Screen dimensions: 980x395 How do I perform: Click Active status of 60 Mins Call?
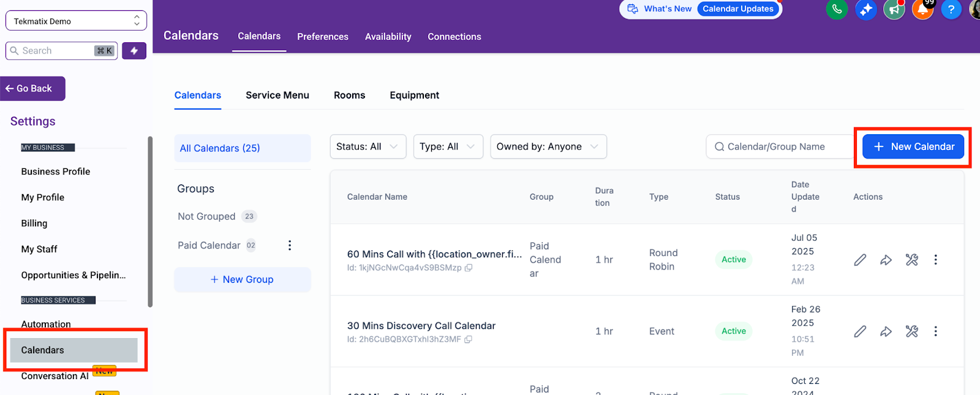coord(734,260)
